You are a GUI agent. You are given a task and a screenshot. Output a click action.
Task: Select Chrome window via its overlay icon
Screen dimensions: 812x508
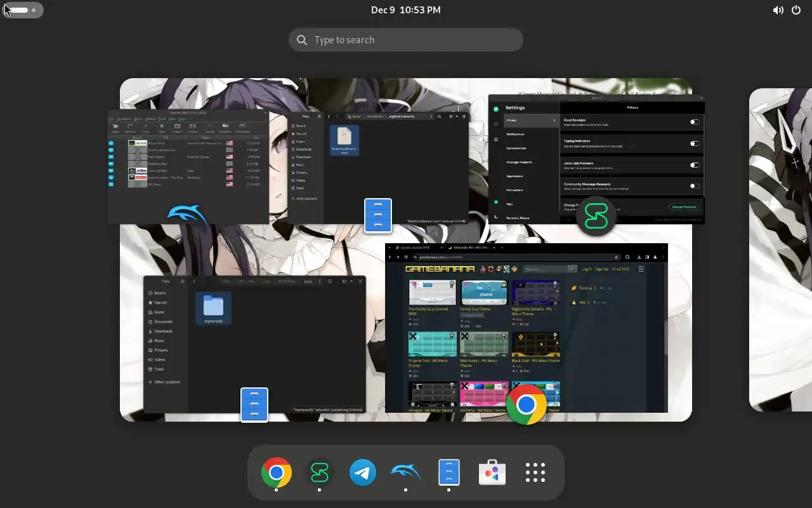click(x=527, y=405)
